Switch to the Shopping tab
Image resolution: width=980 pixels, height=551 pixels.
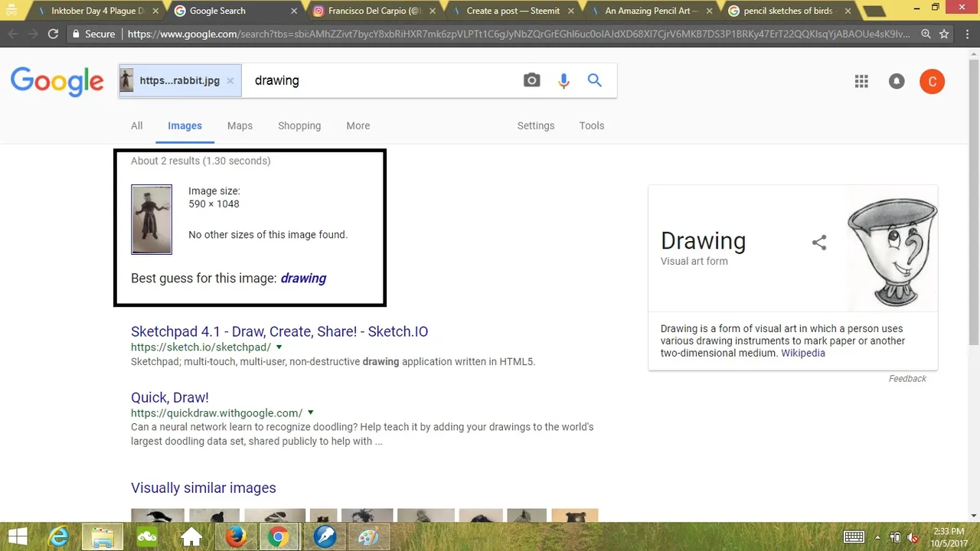[x=299, y=126]
